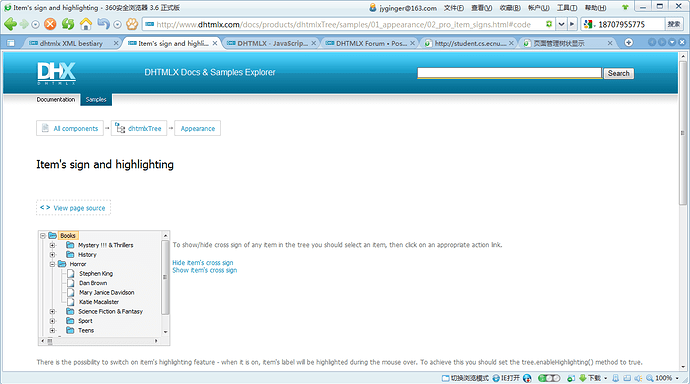
Task: Toggle the green switch in status bar
Action: pos(549,378)
